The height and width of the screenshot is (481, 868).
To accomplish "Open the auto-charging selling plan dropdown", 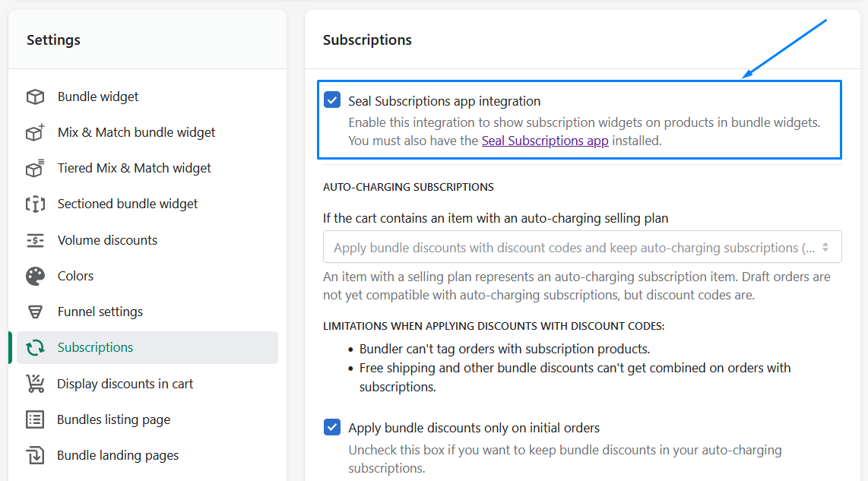I will [x=582, y=247].
